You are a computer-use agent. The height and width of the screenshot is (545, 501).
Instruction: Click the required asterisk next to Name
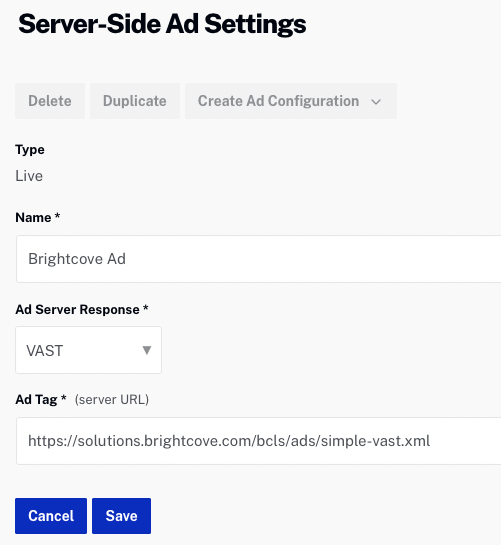[57, 216]
